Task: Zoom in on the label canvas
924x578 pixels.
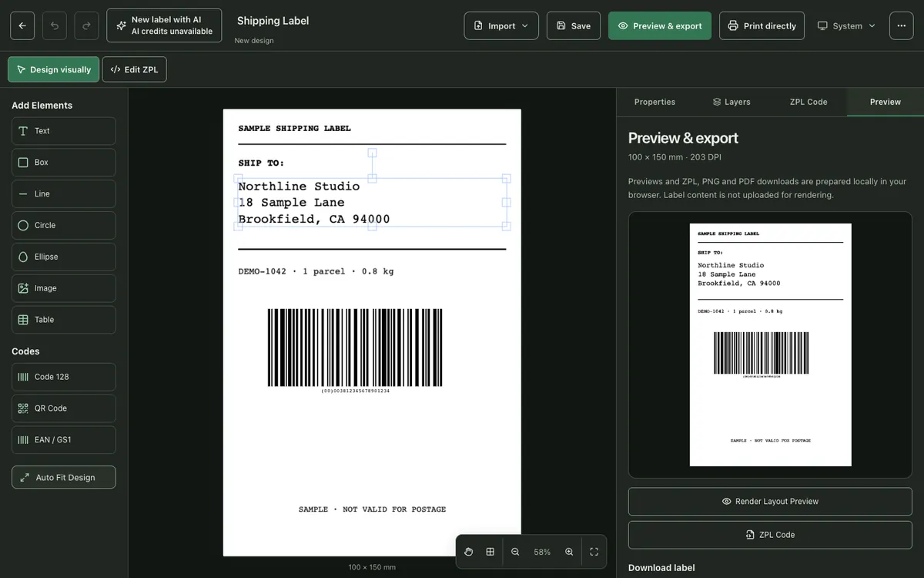Action: click(569, 552)
